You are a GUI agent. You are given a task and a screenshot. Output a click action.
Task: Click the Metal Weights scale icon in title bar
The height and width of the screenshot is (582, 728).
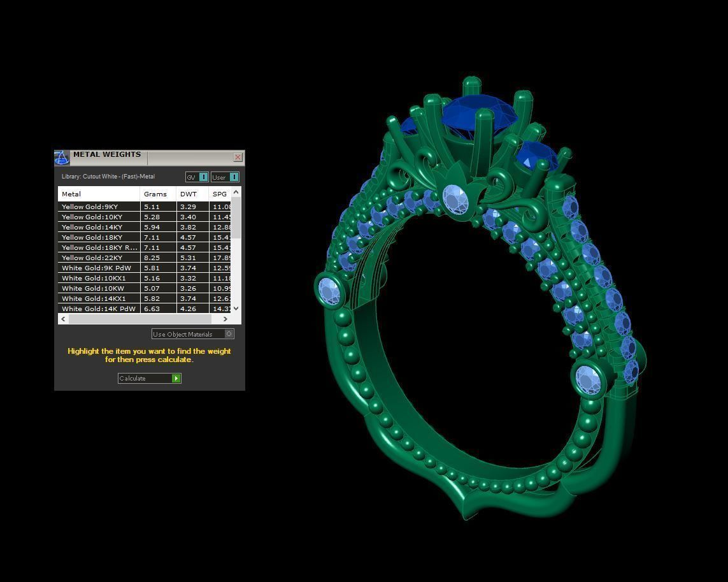pos(62,158)
